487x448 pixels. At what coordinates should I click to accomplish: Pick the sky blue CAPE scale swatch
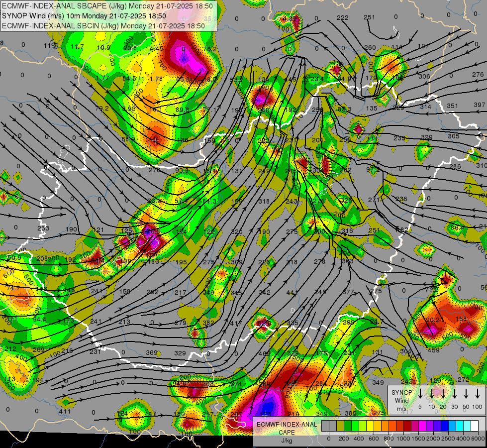tap(452, 426)
